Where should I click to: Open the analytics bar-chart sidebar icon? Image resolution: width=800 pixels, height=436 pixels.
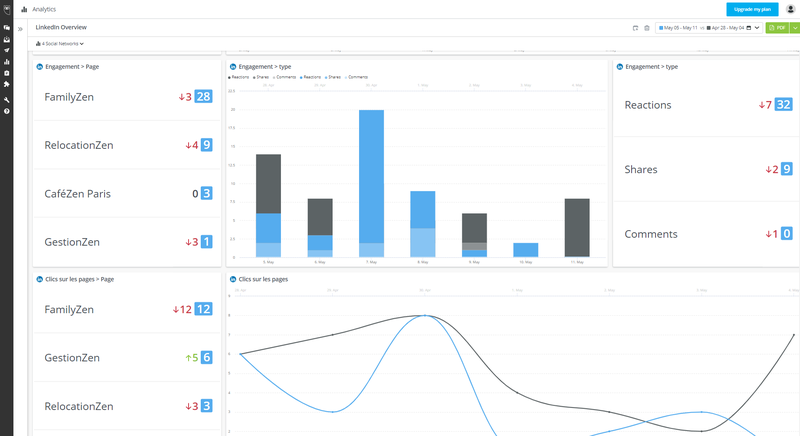(x=7, y=62)
